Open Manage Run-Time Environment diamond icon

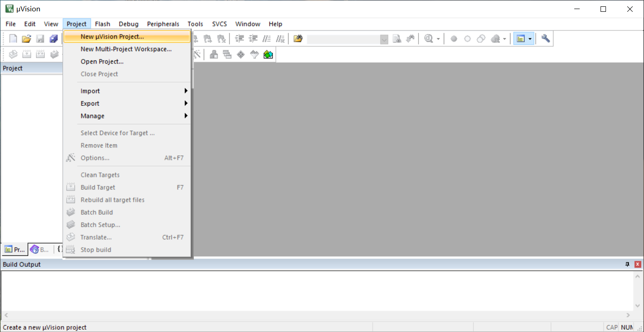[x=241, y=54]
